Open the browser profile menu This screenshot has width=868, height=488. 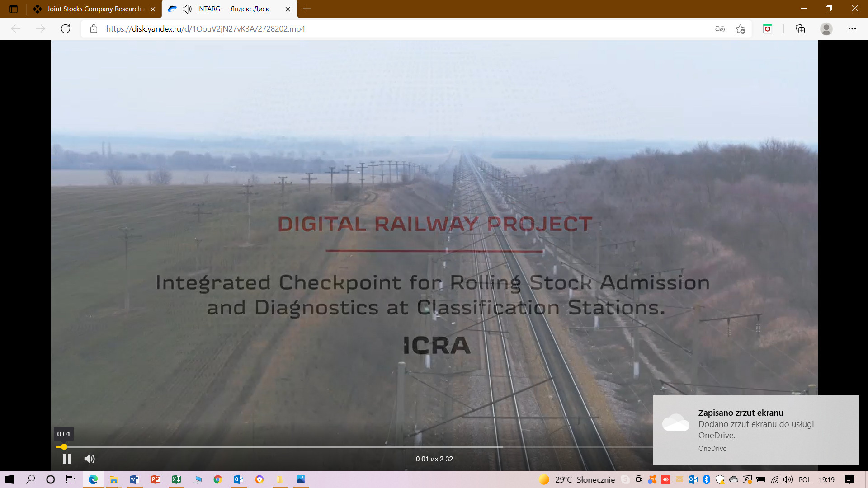coord(826,29)
